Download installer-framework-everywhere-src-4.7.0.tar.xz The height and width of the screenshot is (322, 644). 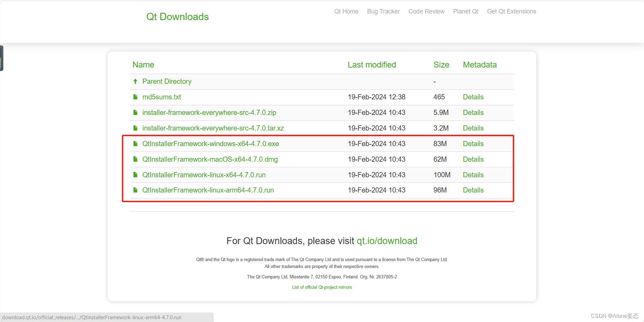tap(213, 128)
